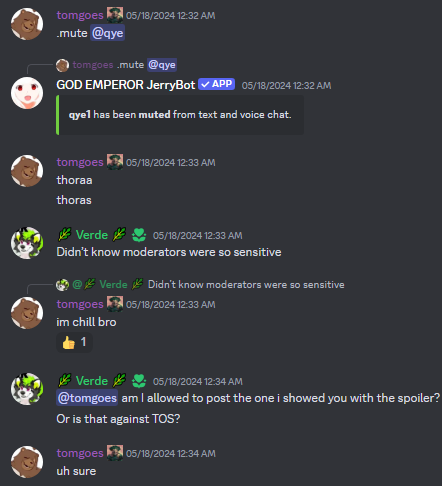442x486 pixels.
Task: Open tomgoes bear avatar on .mute message
Action: [27, 24]
